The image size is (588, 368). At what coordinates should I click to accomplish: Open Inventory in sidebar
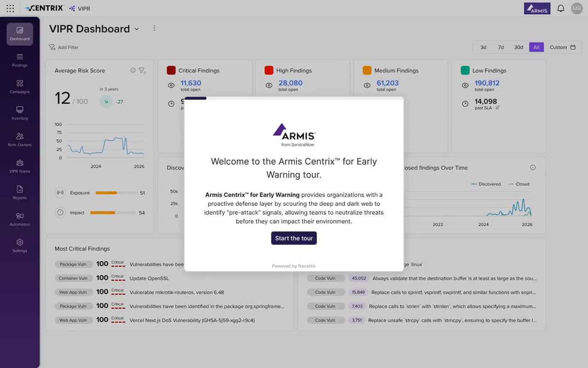click(20, 114)
